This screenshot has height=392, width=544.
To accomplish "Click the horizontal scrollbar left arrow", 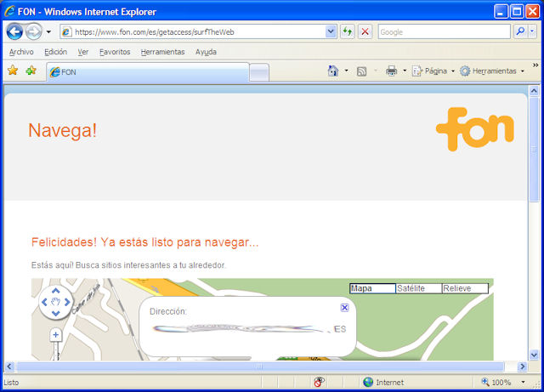I will click(x=9, y=366).
